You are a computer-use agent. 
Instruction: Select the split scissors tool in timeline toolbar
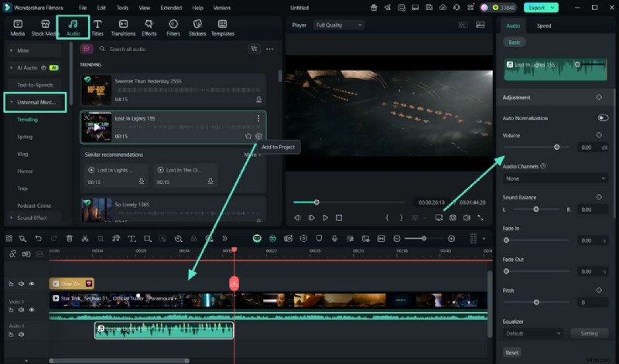(x=85, y=239)
